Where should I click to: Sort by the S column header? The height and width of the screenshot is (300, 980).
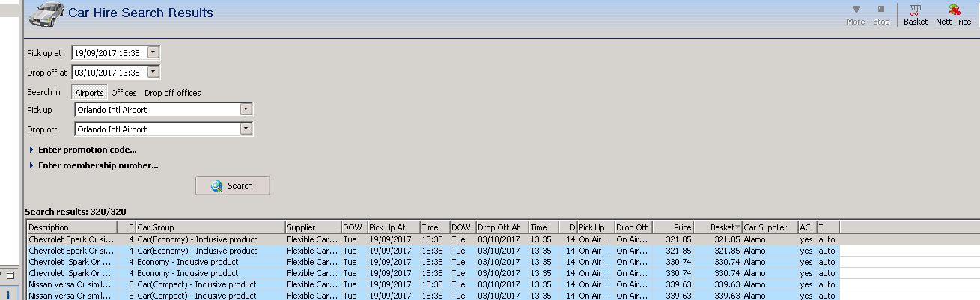coord(126,227)
